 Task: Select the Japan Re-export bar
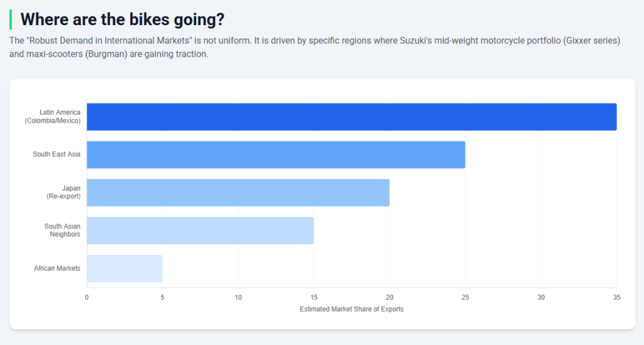click(x=238, y=193)
